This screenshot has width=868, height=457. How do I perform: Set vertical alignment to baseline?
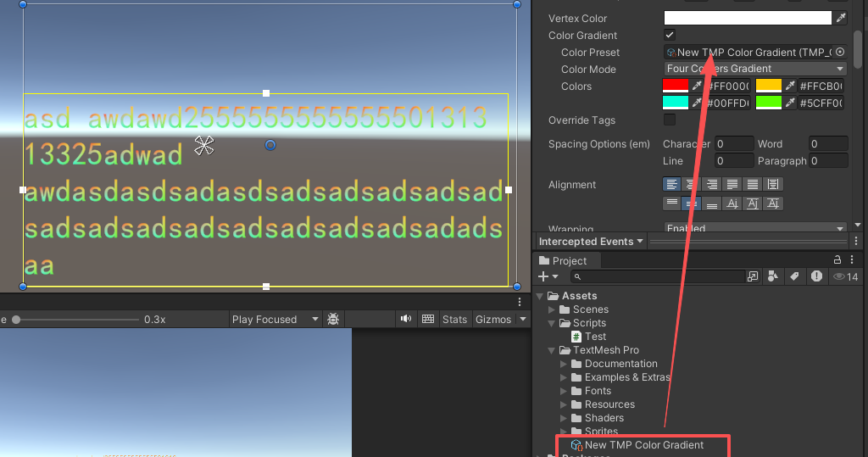click(x=732, y=203)
